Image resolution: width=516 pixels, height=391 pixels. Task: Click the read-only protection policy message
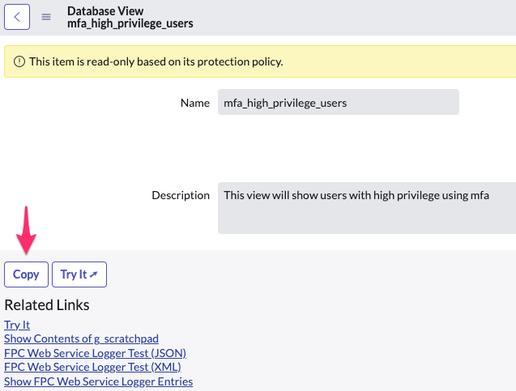click(x=156, y=62)
